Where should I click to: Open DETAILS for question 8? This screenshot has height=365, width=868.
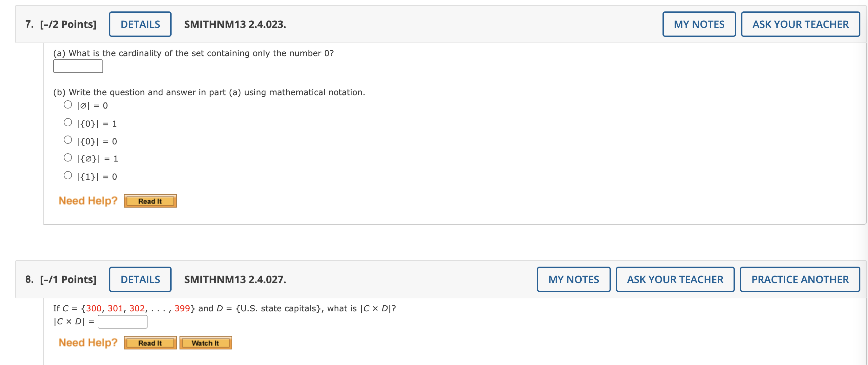(140, 279)
